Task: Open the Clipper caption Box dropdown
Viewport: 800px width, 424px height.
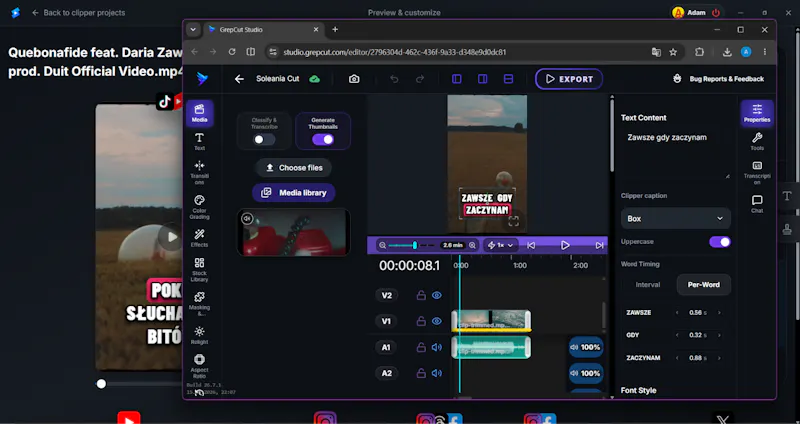Action: point(676,218)
